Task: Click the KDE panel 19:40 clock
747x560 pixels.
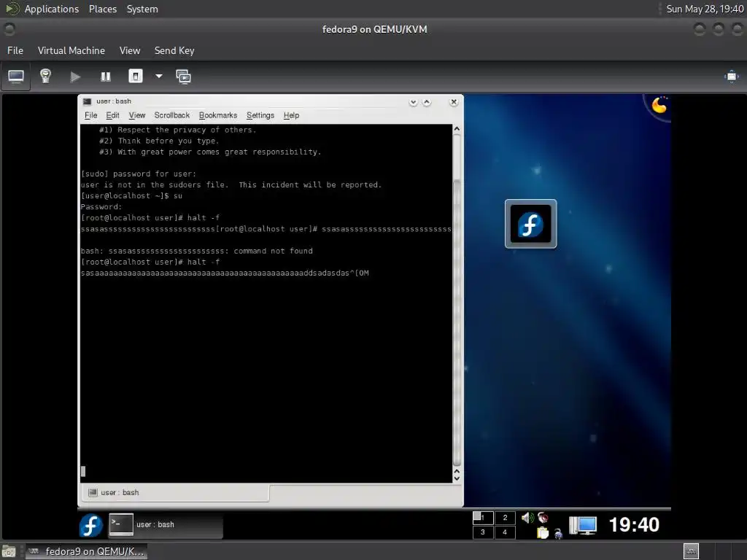Action: 634,525
